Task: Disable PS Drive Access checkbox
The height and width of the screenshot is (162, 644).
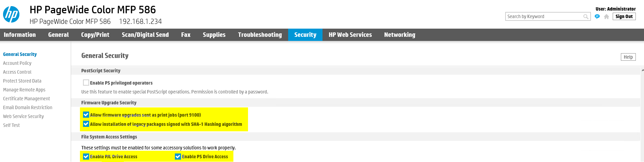Action: tap(178, 157)
